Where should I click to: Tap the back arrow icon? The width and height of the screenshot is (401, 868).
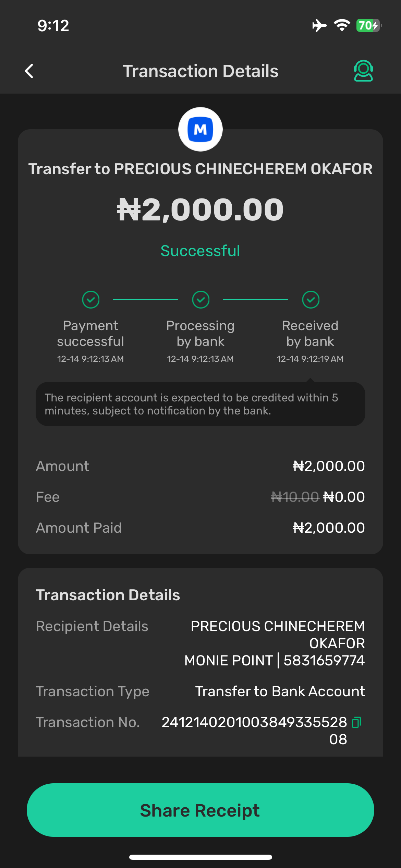29,71
